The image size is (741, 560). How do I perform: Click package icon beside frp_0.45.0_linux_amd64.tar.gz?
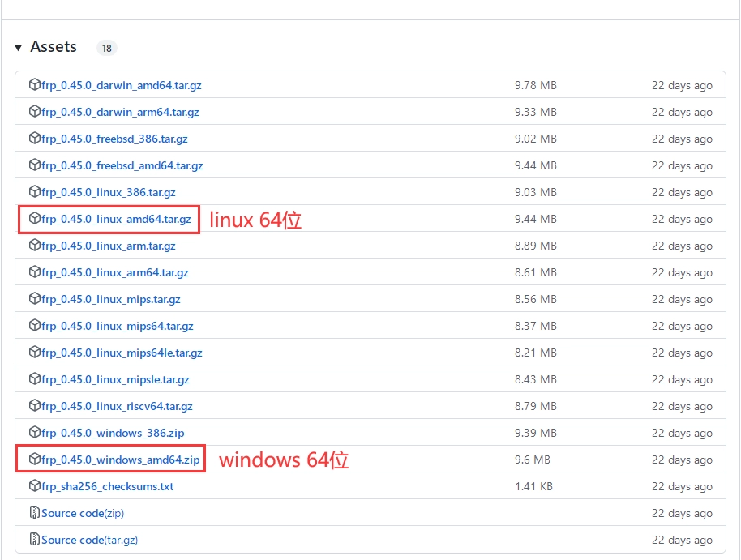[x=35, y=218]
